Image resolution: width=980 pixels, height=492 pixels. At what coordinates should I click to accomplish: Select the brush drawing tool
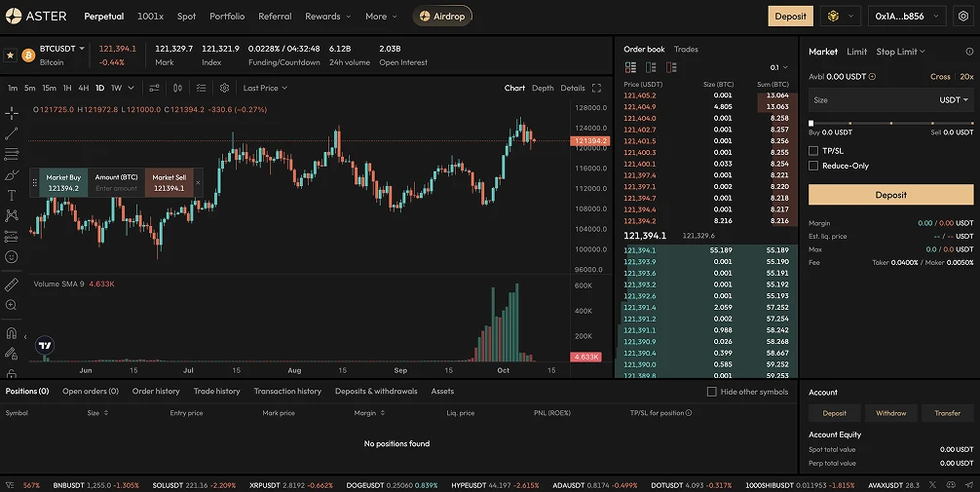click(12, 174)
